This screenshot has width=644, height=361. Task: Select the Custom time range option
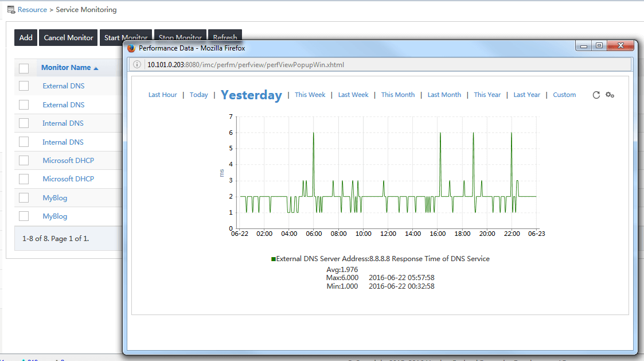(x=564, y=95)
